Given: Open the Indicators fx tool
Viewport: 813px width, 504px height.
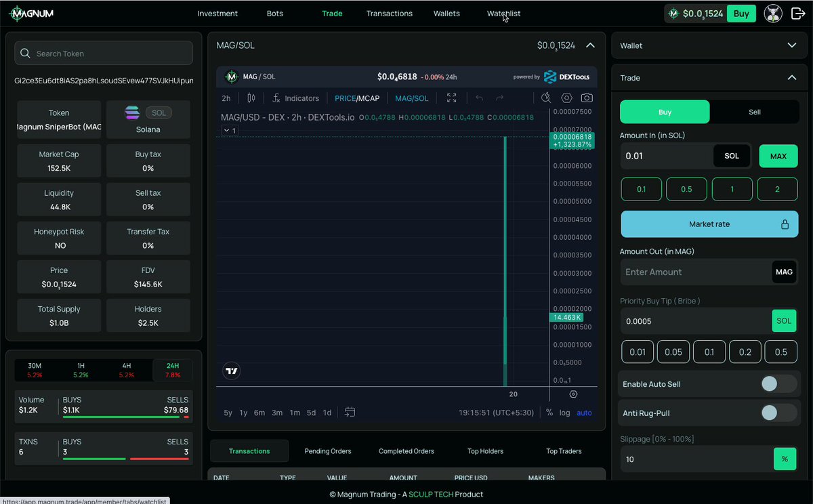Looking at the screenshot, I should 295,98.
